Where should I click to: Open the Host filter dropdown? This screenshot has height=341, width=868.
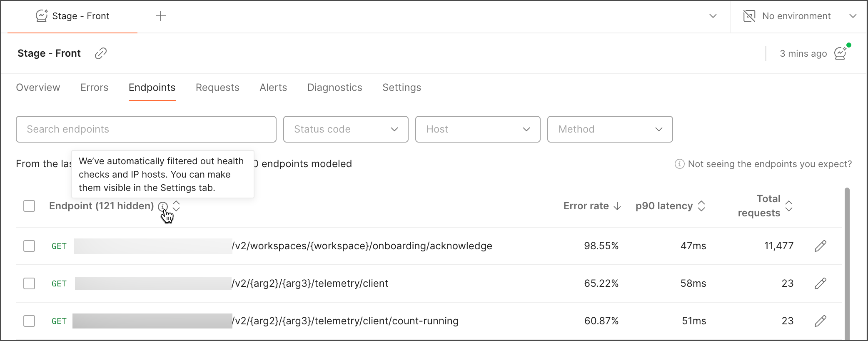tap(478, 129)
